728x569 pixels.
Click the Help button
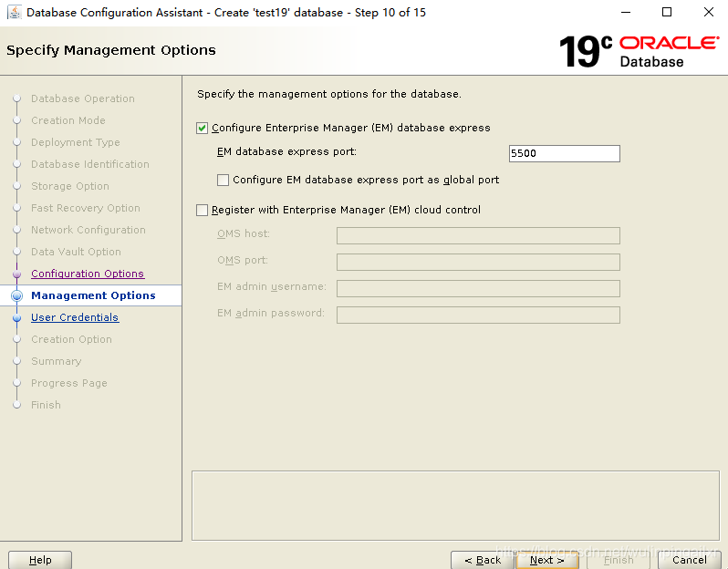coord(40,560)
